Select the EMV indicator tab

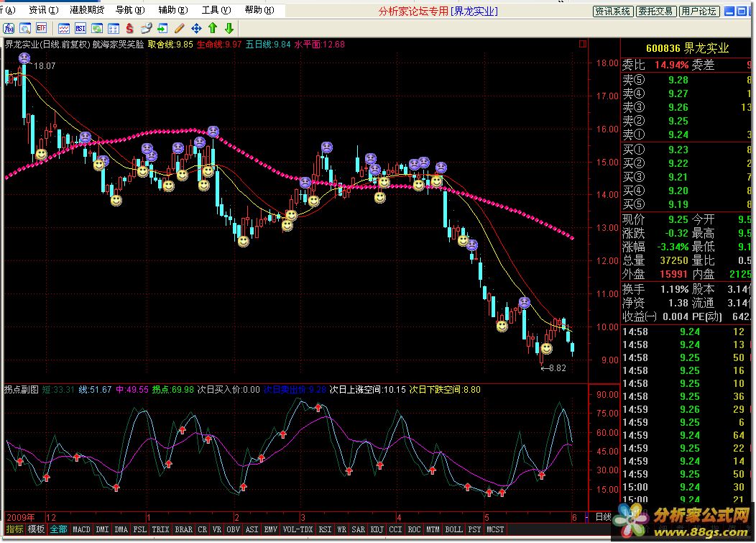tap(271, 529)
